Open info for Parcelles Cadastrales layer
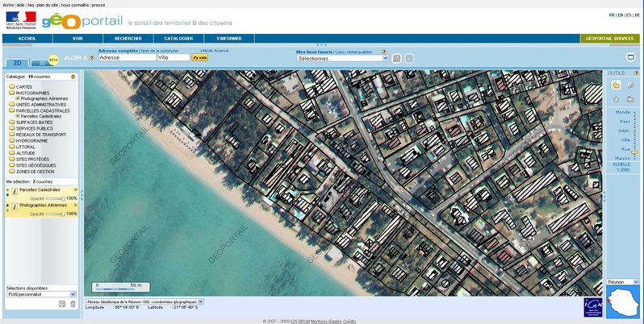 (x=15, y=190)
